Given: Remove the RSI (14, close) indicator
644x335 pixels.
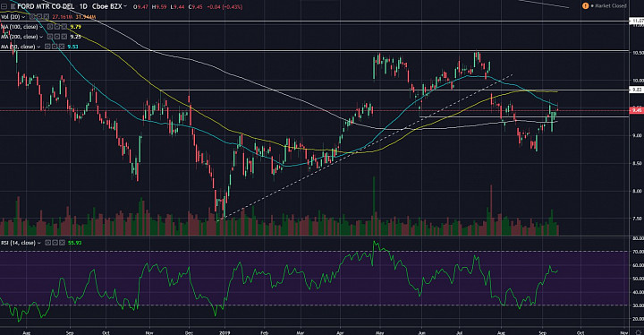Looking at the screenshot, I should click(62, 243).
